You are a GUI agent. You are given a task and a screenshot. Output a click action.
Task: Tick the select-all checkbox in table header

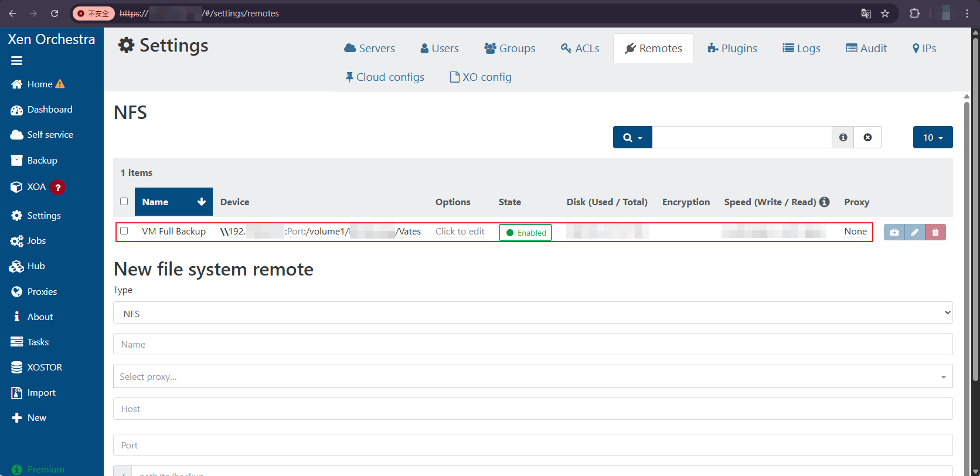(x=124, y=202)
